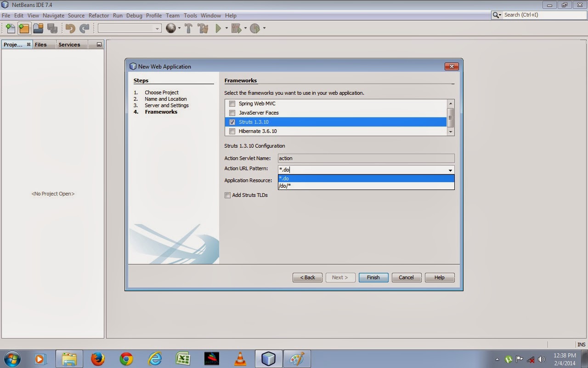Open Internet Explorer from the taskbar
Screen dimensions: 588x368
click(x=155, y=359)
